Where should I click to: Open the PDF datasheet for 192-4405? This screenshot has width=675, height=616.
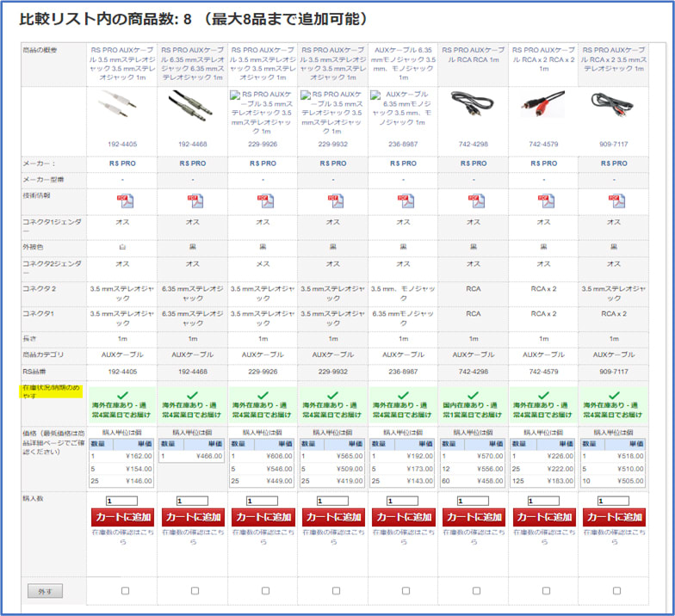(x=125, y=201)
